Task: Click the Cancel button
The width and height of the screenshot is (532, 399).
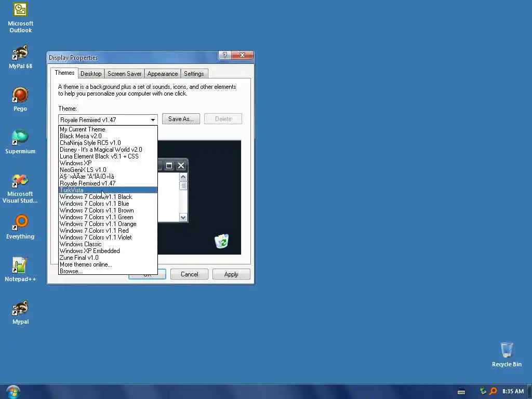Action: pyautogui.click(x=189, y=274)
